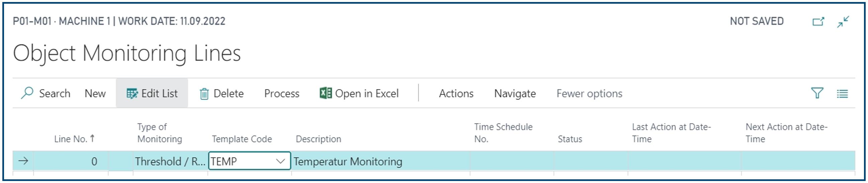Open page in new window icon
This screenshot has width=868, height=183.
click(818, 21)
